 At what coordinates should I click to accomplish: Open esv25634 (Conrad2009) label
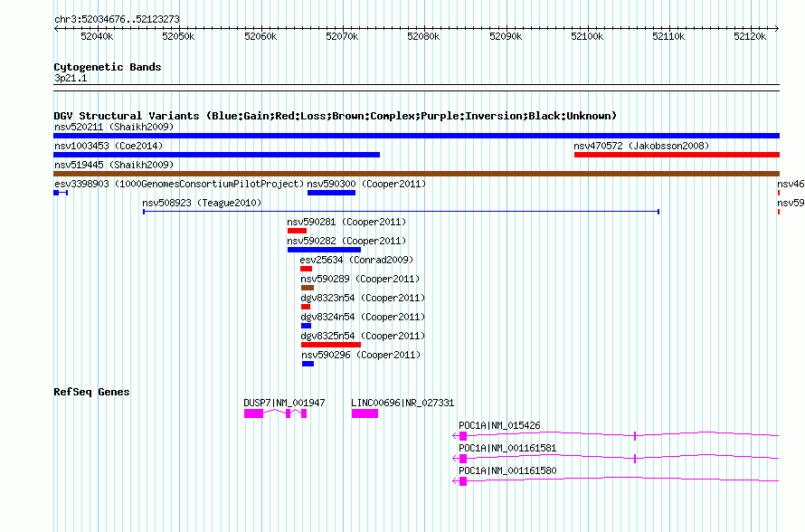pos(356,260)
